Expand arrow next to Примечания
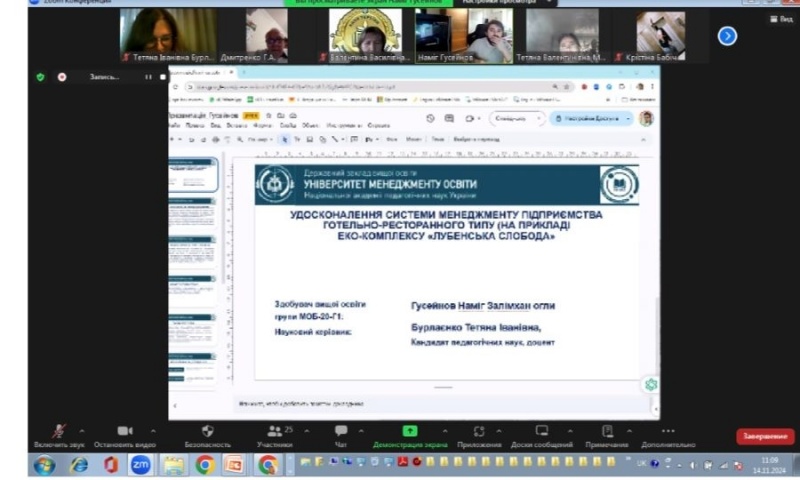The width and height of the screenshot is (800, 480). (x=630, y=431)
